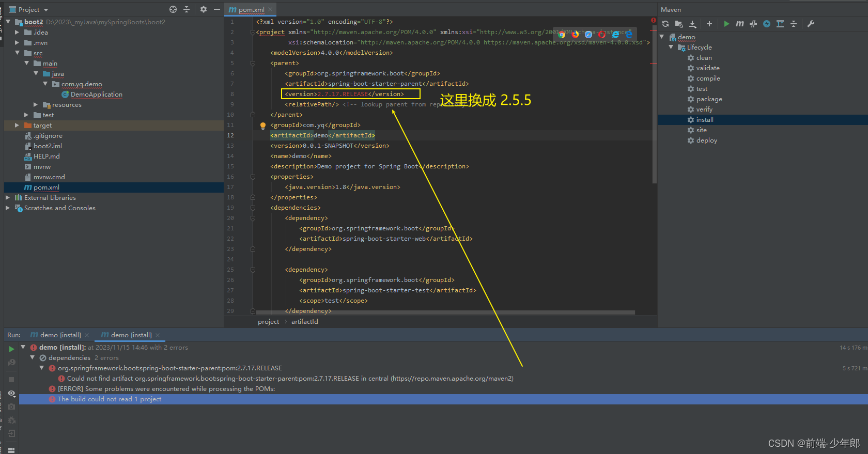Open Maven settings wrench icon
Screen dimensions: 868x454
tap(811, 24)
